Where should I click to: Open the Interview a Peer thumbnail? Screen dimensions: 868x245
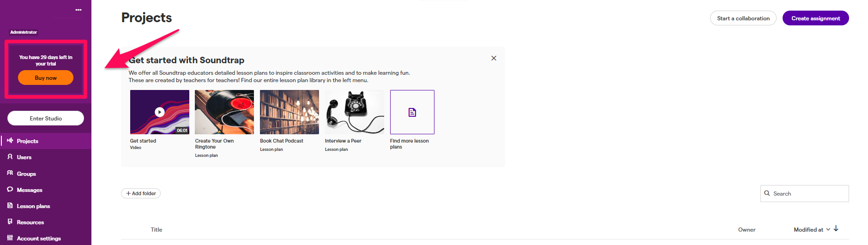pyautogui.click(x=355, y=112)
